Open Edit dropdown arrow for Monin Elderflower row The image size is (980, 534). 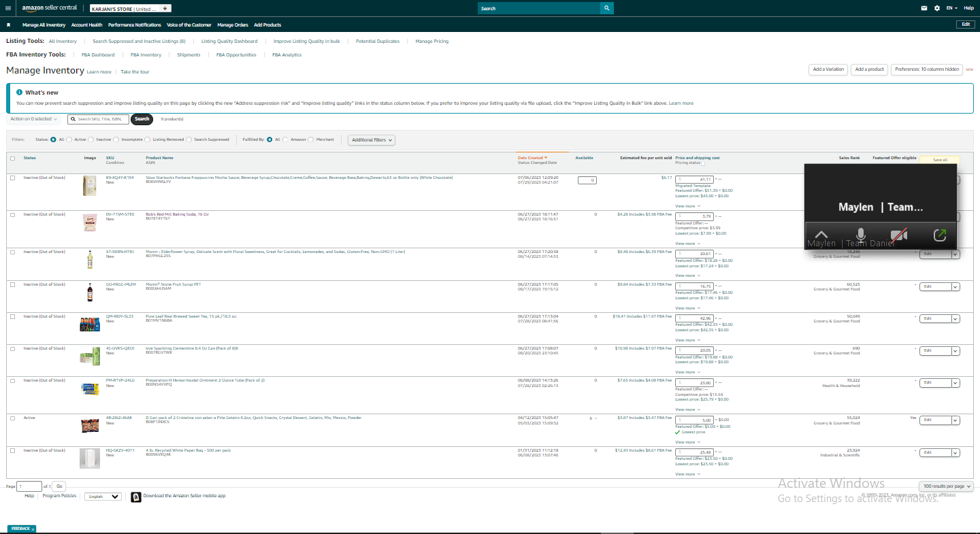pos(955,254)
